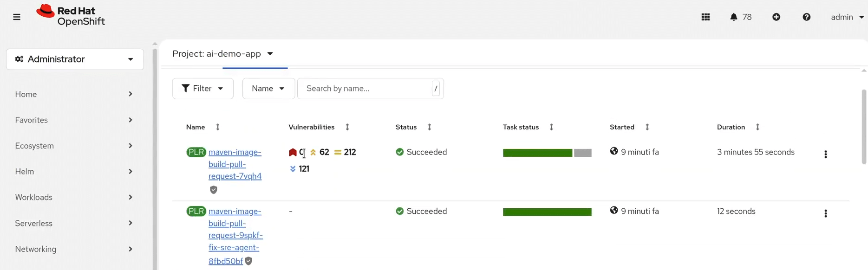Open the application launcher grid

[705, 17]
